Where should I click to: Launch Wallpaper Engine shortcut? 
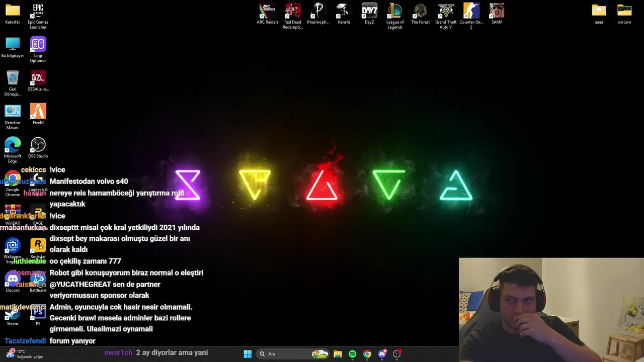(13, 250)
